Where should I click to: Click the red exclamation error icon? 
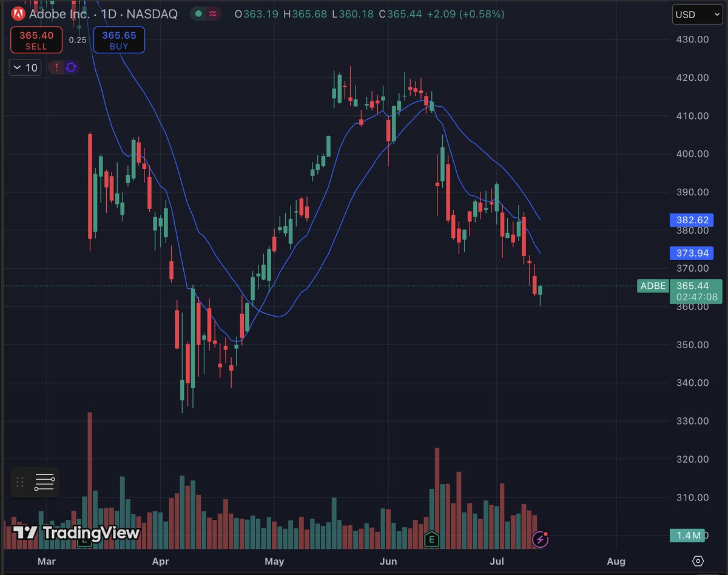(x=56, y=67)
